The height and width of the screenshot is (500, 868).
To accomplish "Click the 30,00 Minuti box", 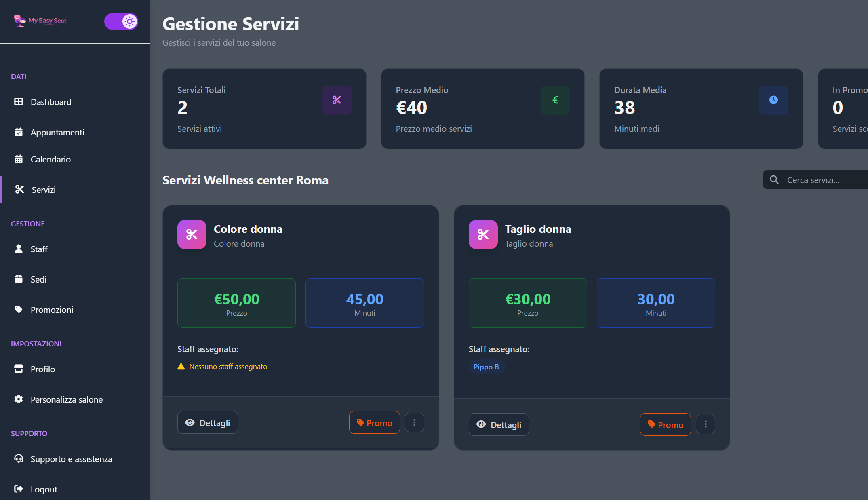I will click(656, 303).
